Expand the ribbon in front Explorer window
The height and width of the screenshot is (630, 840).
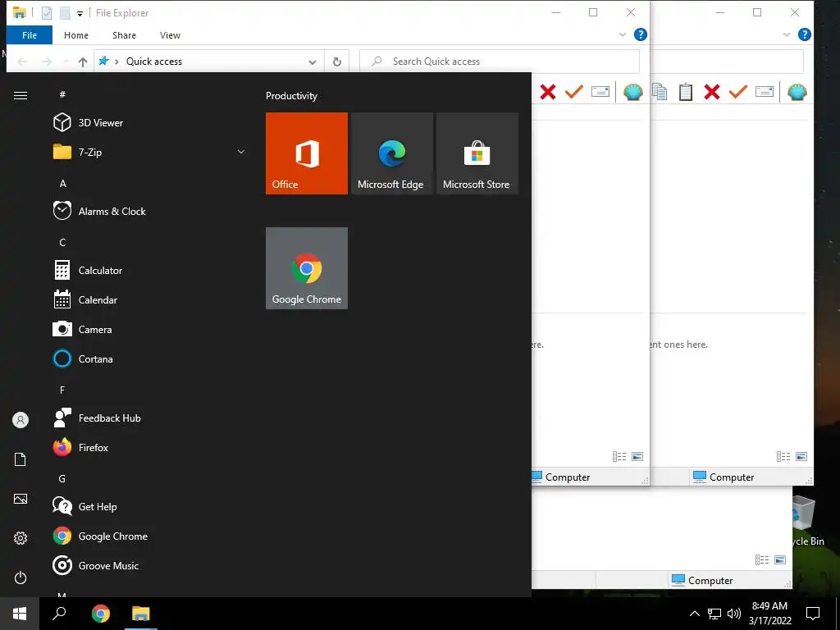click(x=623, y=34)
